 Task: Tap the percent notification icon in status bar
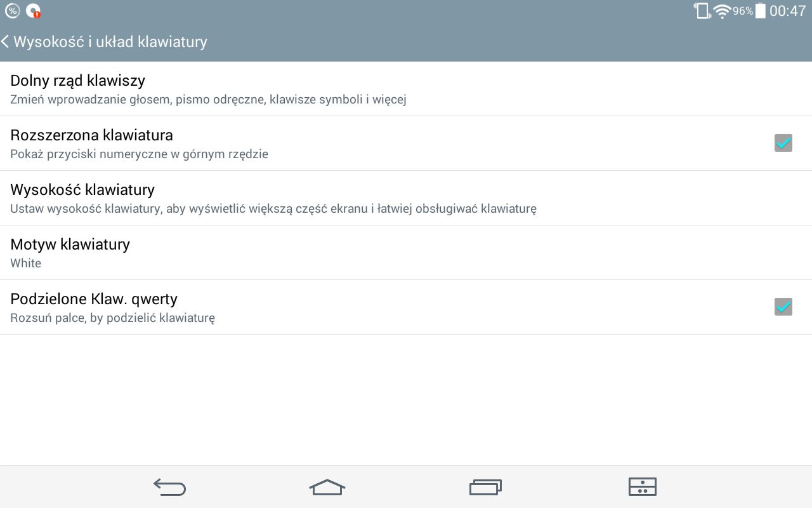pyautogui.click(x=13, y=11)
